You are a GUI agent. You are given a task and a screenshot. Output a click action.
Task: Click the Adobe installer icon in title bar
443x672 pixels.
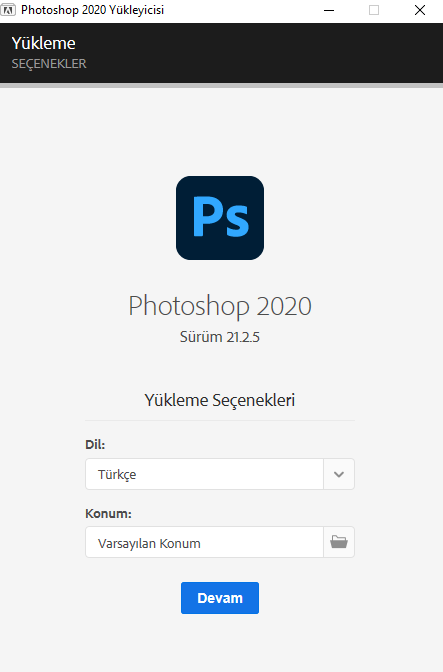[x=8, y=10]
